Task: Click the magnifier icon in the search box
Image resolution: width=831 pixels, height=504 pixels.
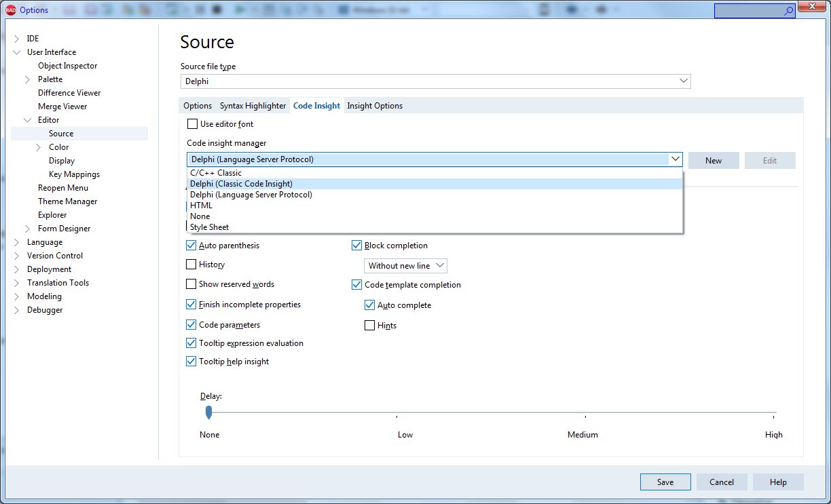Action: (788, 11)
